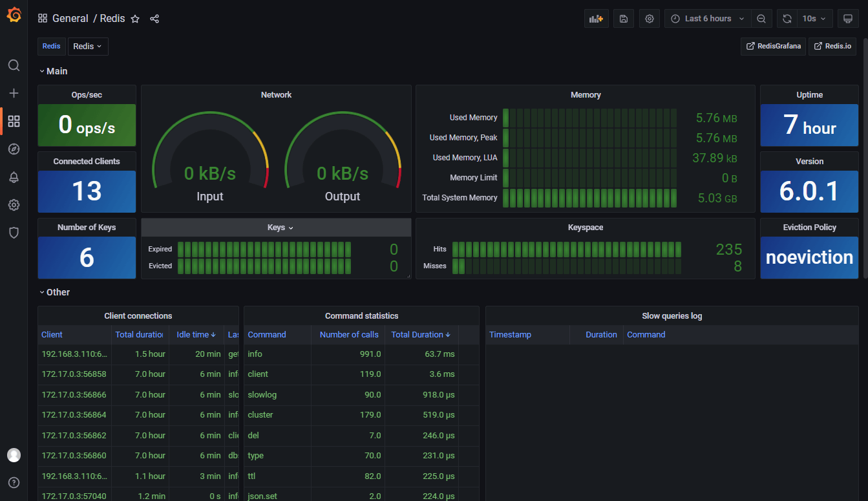Image resolution: width=868 pixels, height=501 pixels.
Task: Zoom out the time range
Action: (x=761, y=19)
